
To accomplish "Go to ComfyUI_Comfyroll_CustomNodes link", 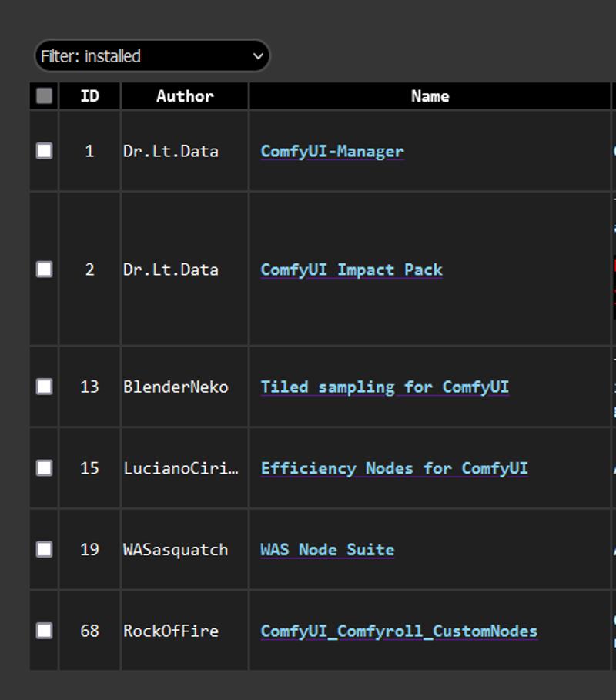I will 399,631.
